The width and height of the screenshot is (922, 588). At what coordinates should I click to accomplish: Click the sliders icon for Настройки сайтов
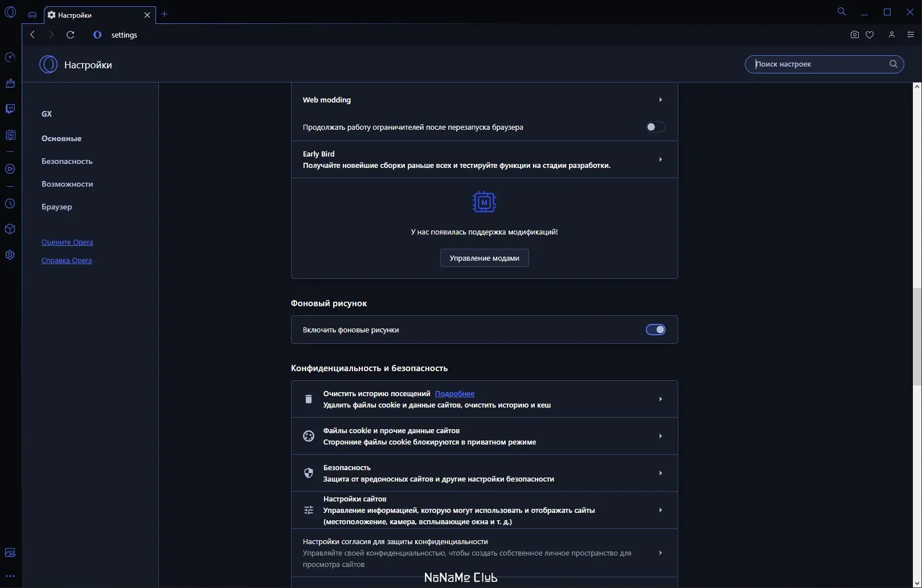(x=309, y=510)
